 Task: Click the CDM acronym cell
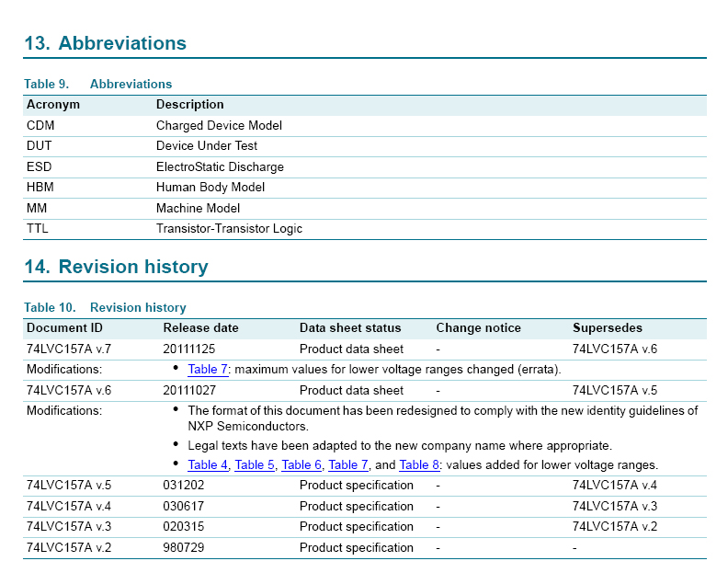40,126
